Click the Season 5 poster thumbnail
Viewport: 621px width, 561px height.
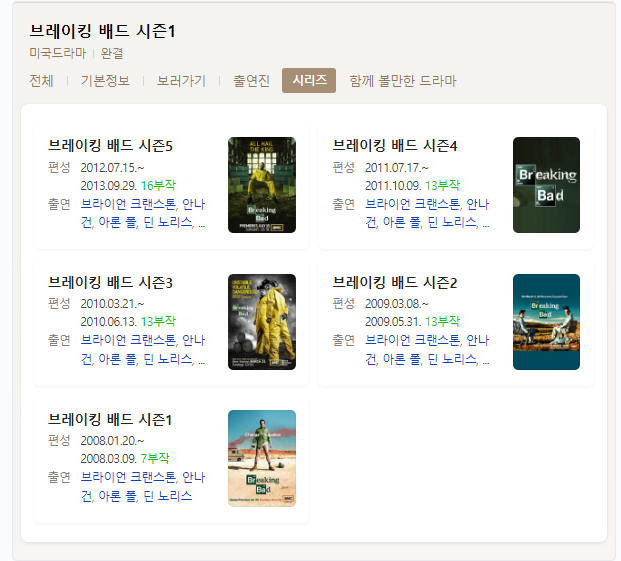[x=262, y=185]
